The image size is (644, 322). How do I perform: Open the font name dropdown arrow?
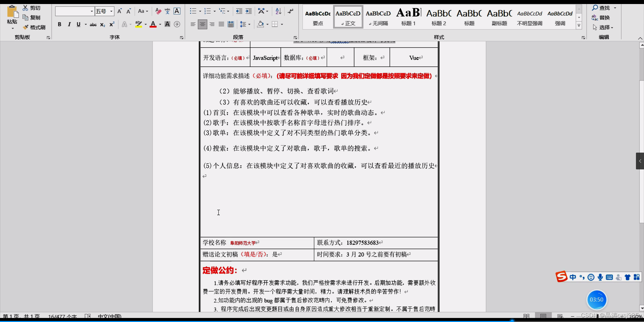click(92, 11)
